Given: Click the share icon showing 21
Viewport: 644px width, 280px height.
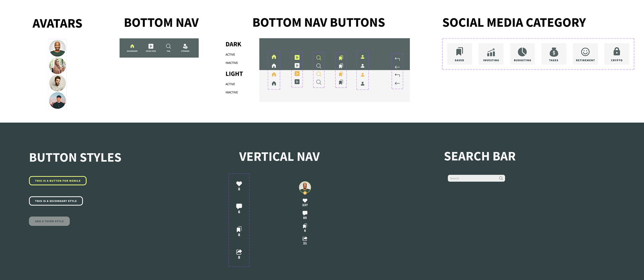Looking at the screenshot, I should coord(305,239).
